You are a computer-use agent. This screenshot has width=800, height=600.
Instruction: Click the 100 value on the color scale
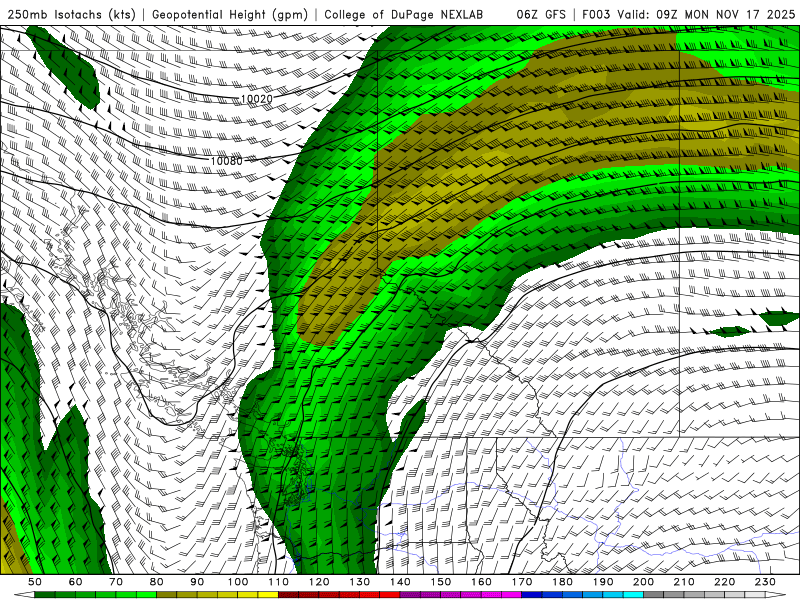(x=238, y=582)
